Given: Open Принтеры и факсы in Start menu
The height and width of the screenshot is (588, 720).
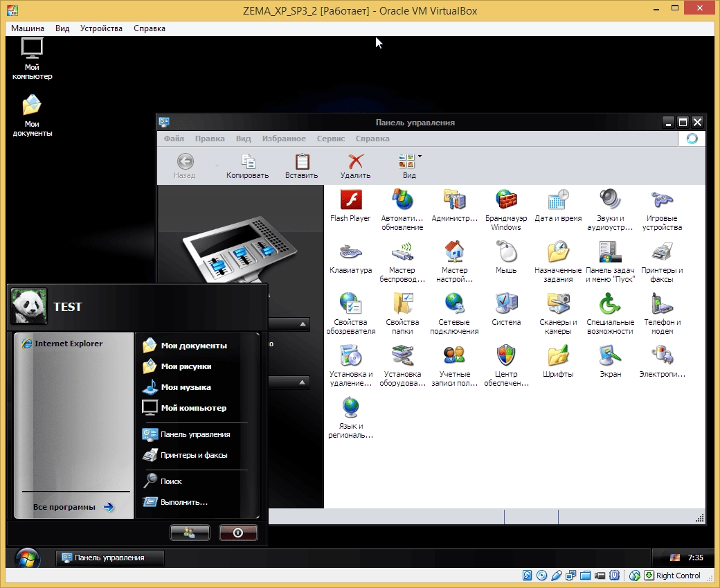Looking at the screenshot, I should click(x=185, y=455).
